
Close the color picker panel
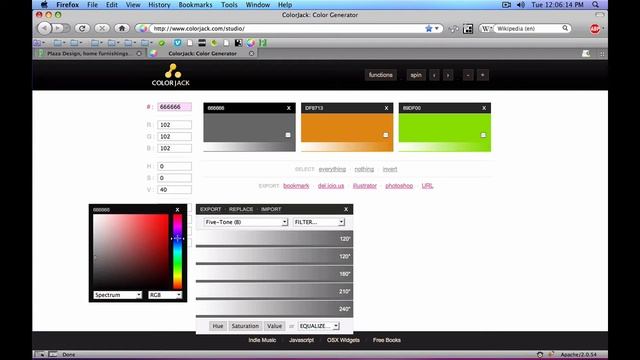point(178,210)
